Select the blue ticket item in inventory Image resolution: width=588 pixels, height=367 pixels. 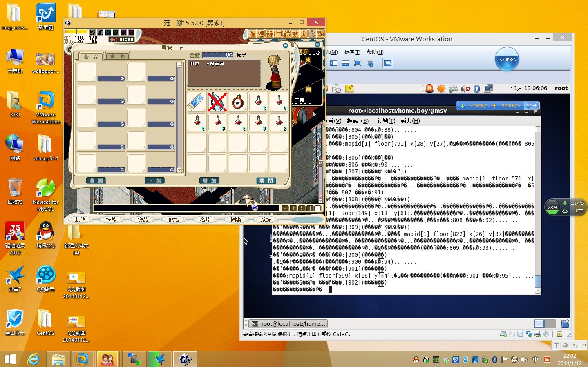point(197,102)
